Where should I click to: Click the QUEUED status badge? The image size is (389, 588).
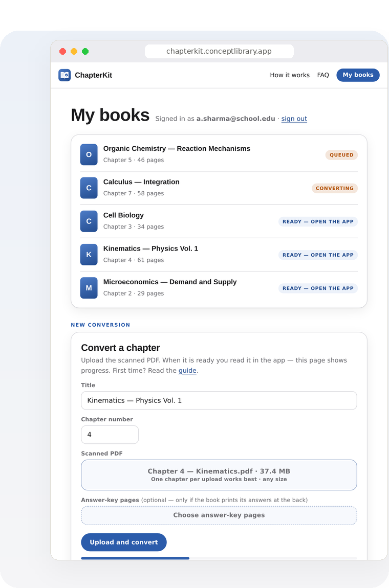(x=341, y=155)
